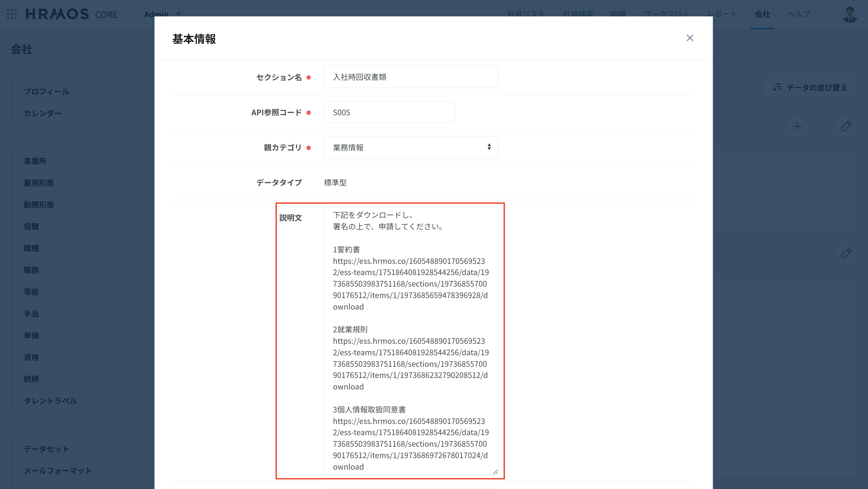Open タレントラベル in the sidebar
This screenshot has height=489, width=868.
[50, 401]
